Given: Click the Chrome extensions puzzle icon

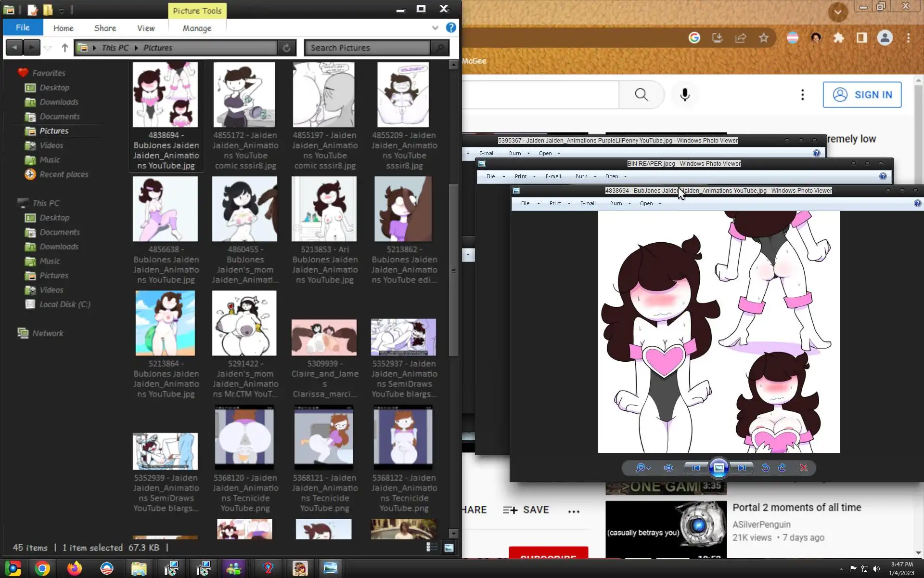Looking at the screenshot, I should [838, 38].
